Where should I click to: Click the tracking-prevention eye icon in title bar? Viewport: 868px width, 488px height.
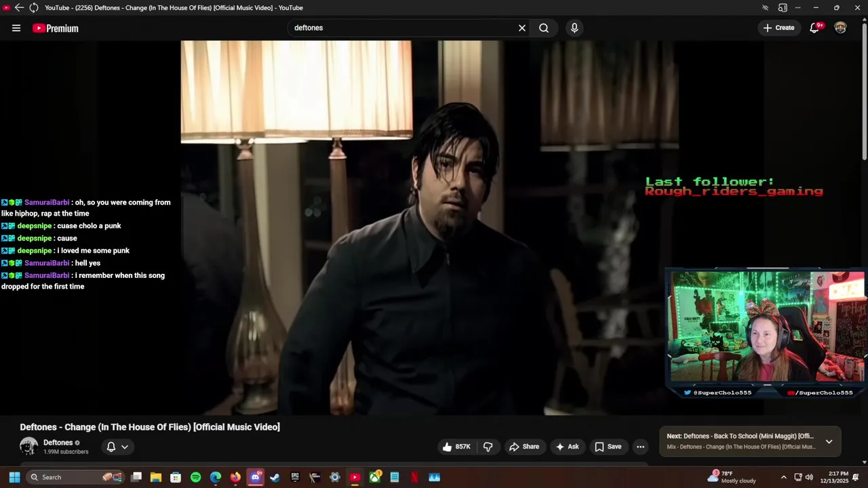click(x=766, y=7)
